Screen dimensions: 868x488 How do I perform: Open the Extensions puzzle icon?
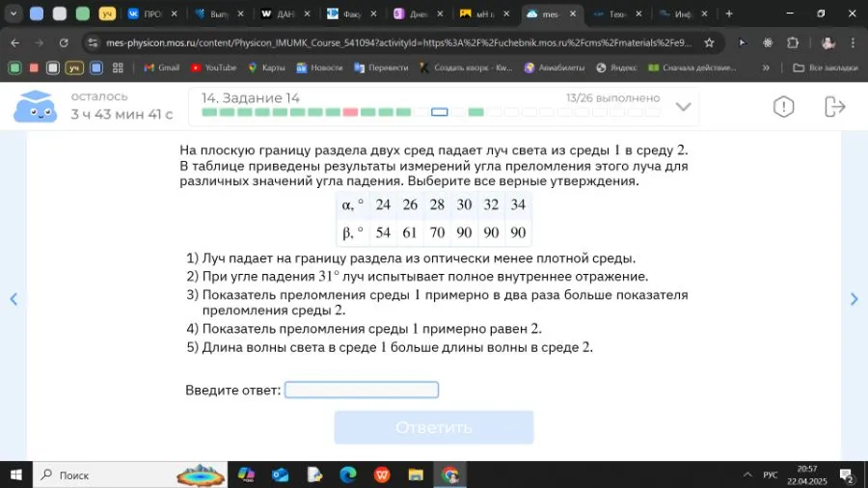tap(793, 42)
